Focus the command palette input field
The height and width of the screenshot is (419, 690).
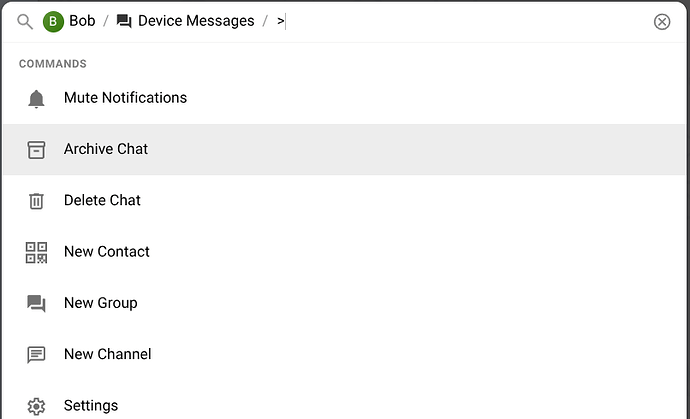466,21
